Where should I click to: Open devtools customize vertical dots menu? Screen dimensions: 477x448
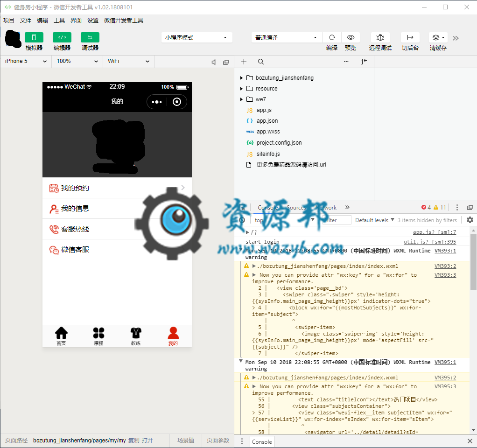pyautogui.click(x=457, y=207)
